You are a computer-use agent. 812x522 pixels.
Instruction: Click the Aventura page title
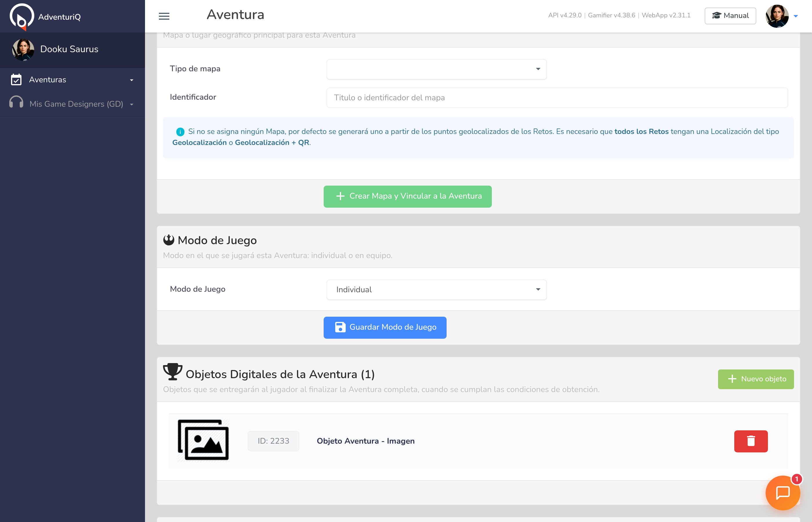point(235,15)
